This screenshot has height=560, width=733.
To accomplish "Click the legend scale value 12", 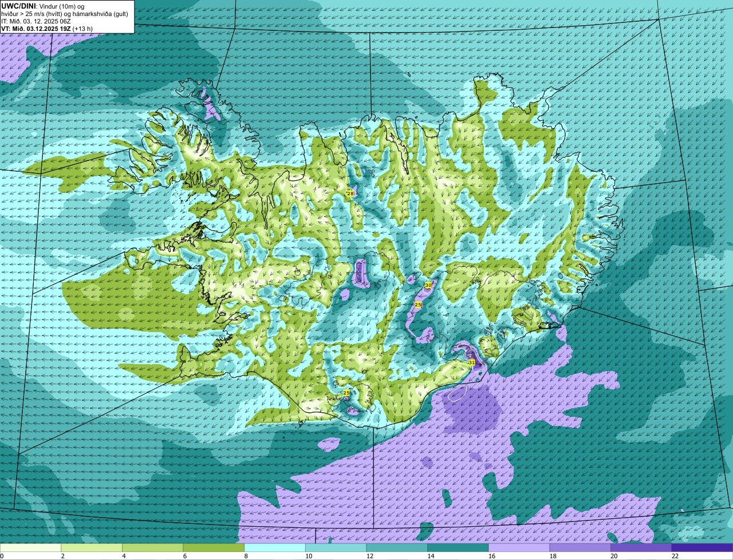I will 369,556.
